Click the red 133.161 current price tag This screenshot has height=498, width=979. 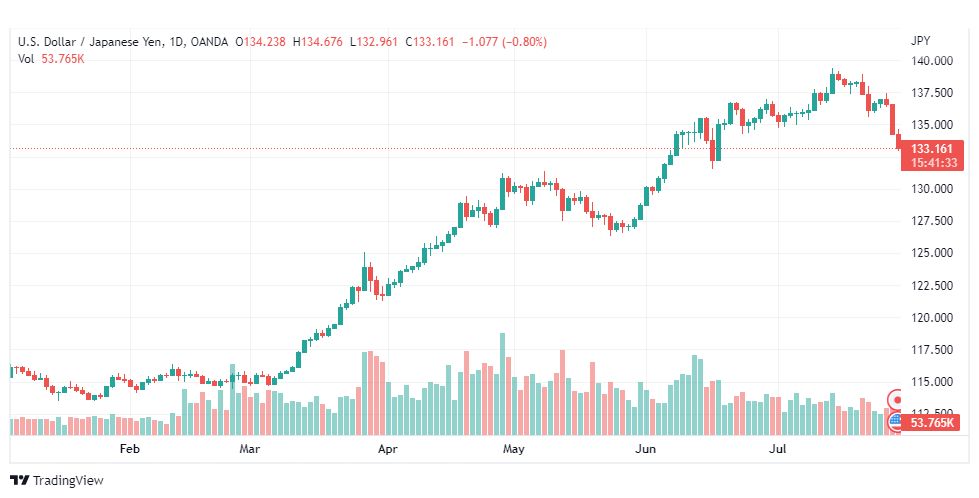tap(931, 148)
